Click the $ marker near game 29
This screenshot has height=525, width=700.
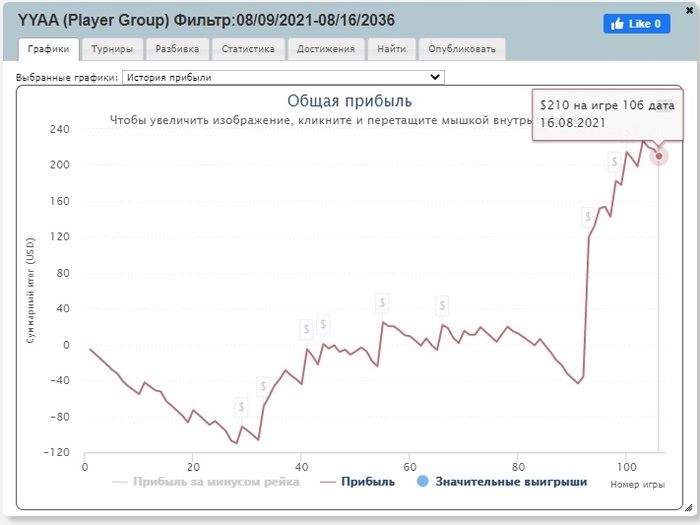(241, 407)
